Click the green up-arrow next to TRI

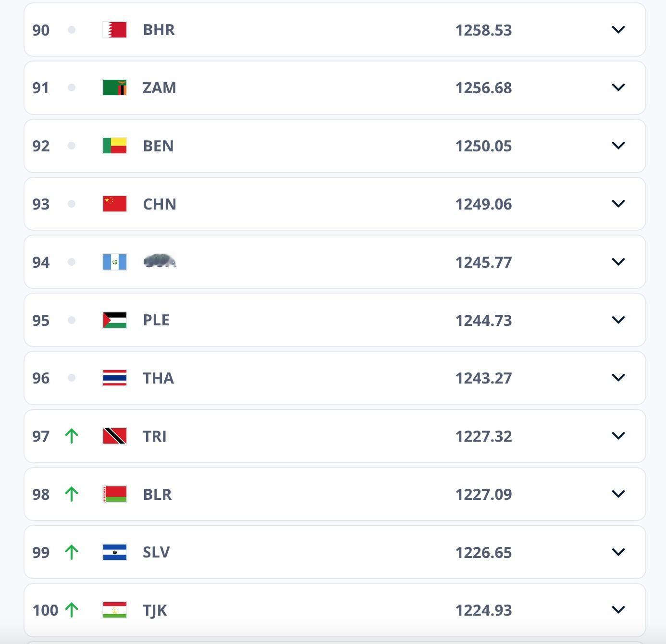pyautogui.click(x=71, y=436)
